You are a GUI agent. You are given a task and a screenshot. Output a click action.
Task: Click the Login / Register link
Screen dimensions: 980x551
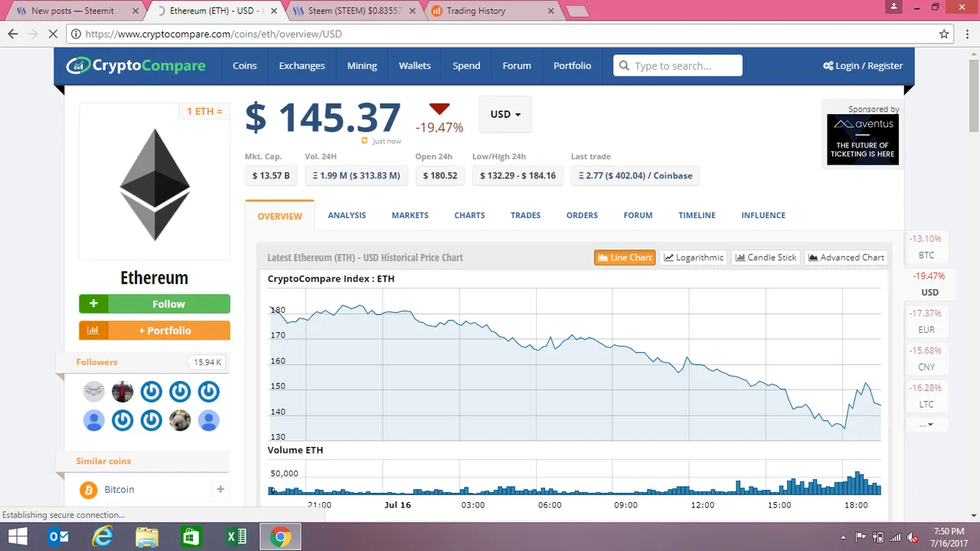click(x=863, y=66)
